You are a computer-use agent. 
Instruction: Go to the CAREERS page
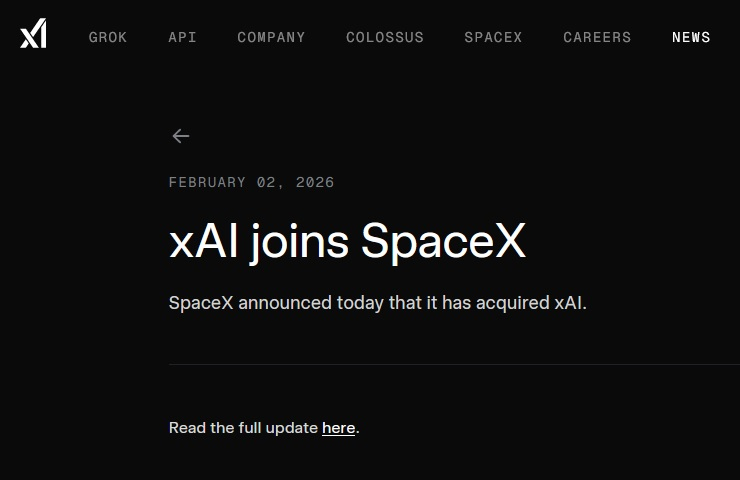pos(597,37)
